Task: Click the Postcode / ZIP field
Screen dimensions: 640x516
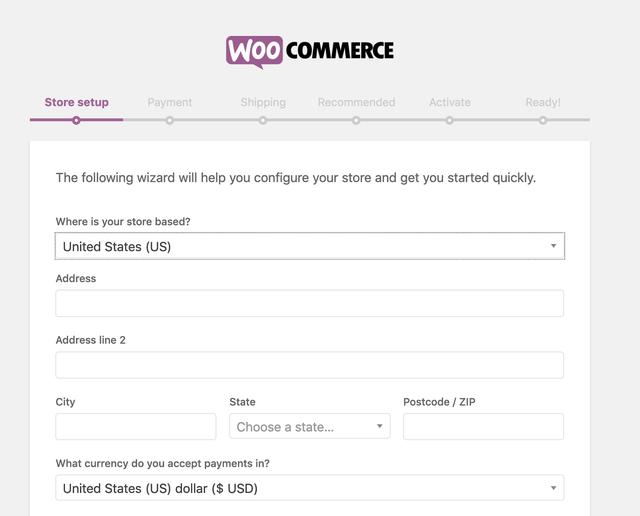Action: (483, 427)
